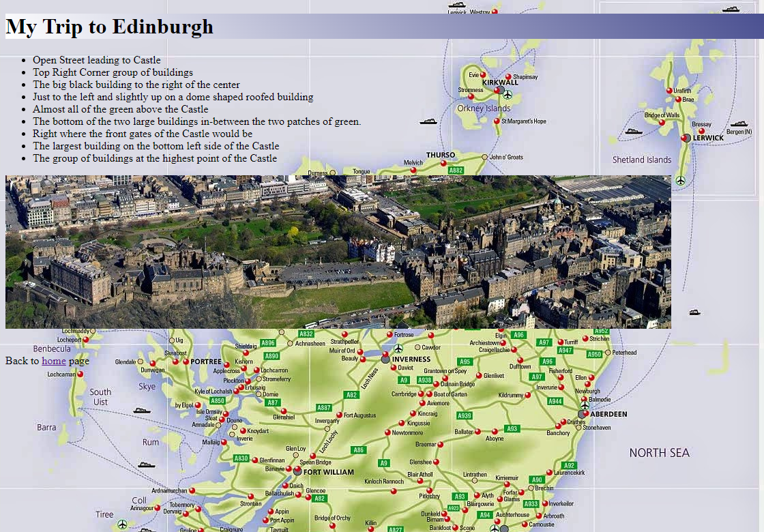Screen dimensions: 764x532
Task: Click the A830 road sign near Glenfinnan
Action: pos(241,458)
